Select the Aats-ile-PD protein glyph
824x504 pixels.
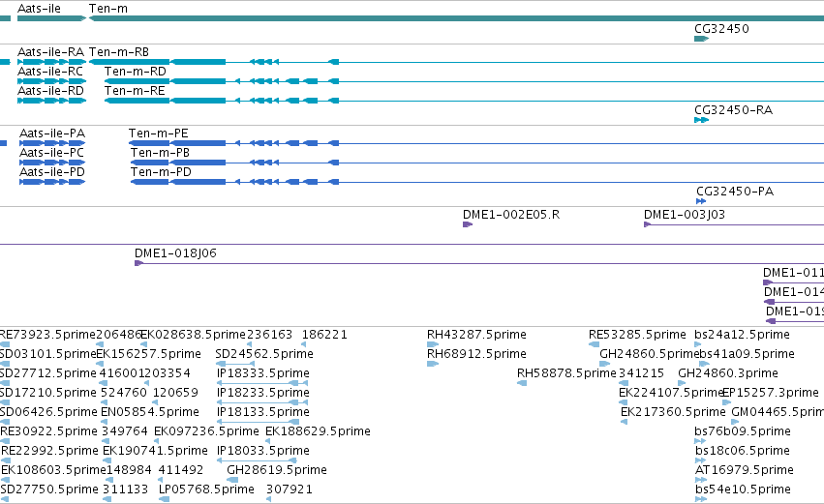pos(52,182)
